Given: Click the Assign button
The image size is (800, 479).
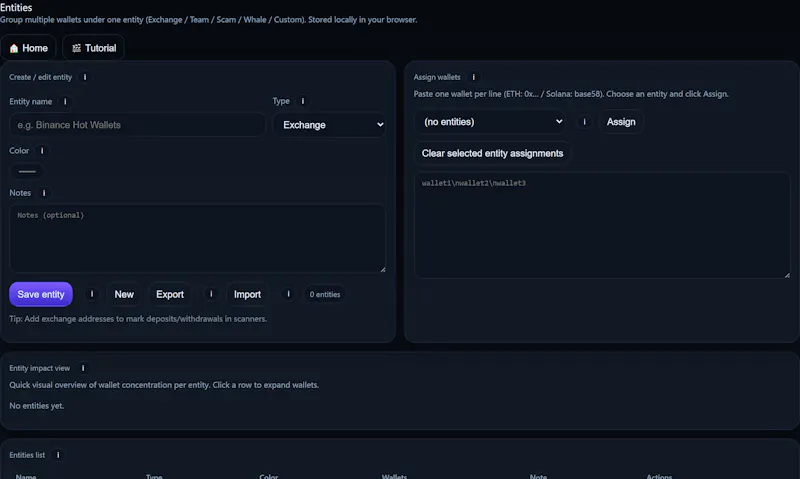Looking at the screenshot, I should tap(621, 122).
